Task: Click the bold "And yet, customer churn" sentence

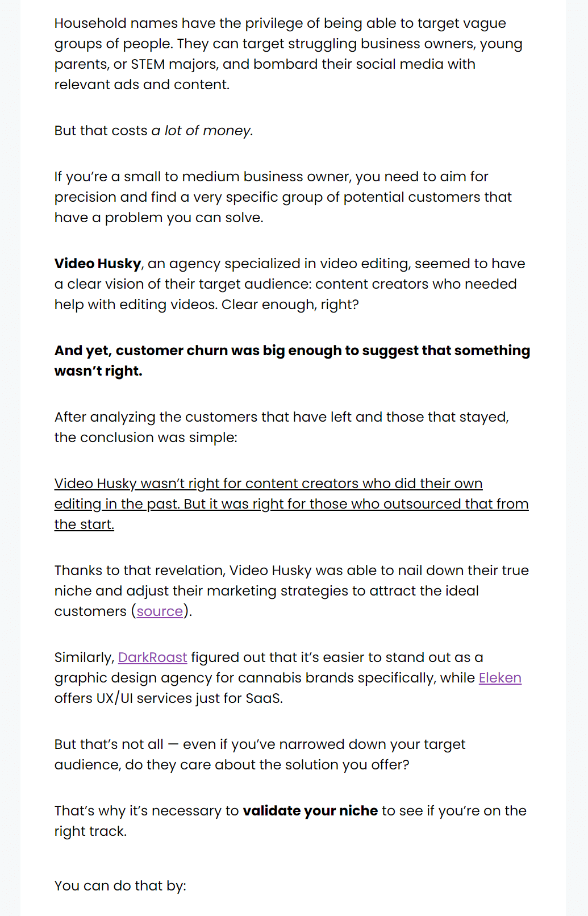Action: (x=292, y=351)
